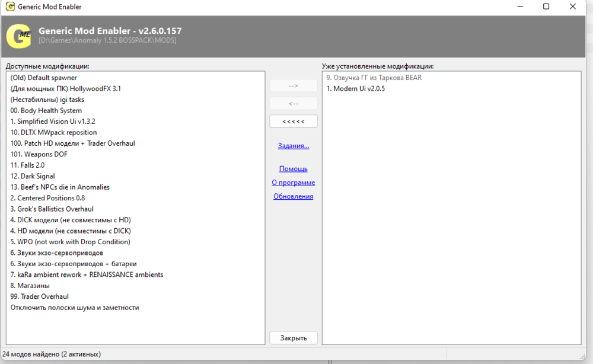Click the '-->' button to install selected mod
The width and height of the screenshot is (593, 364).
(293, 85)
